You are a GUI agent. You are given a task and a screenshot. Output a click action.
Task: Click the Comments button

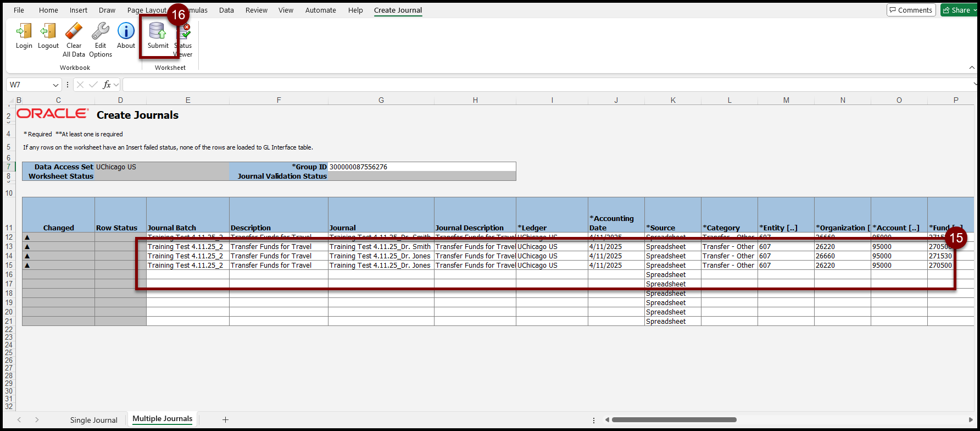(911, 10)
